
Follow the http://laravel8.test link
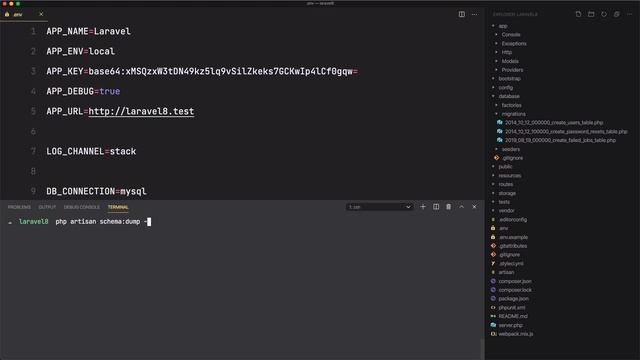pyautogui.click(x=141, y=111)
